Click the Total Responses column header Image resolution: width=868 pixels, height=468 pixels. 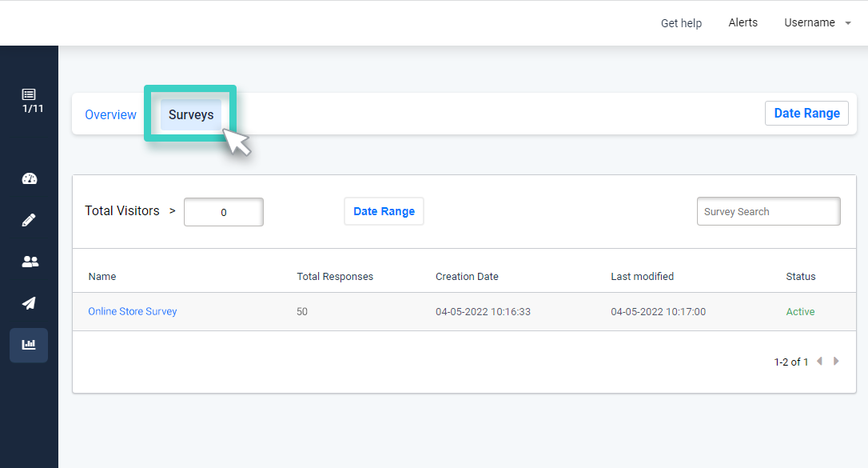[x=335, y=276]
